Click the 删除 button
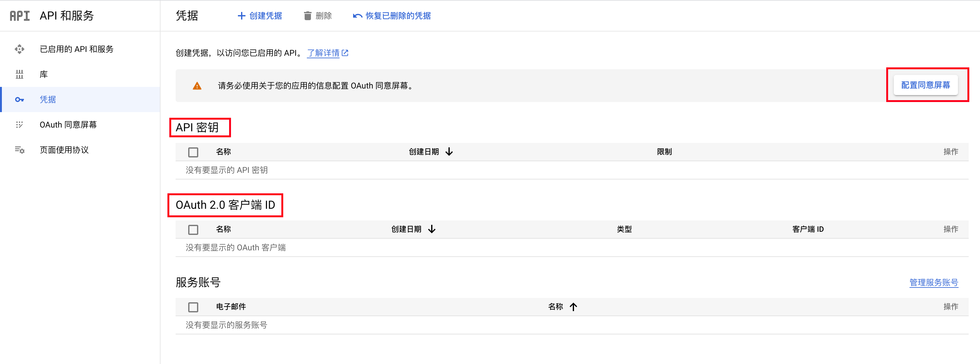Screen dimensions: 980x364 (x=318, y=16)
